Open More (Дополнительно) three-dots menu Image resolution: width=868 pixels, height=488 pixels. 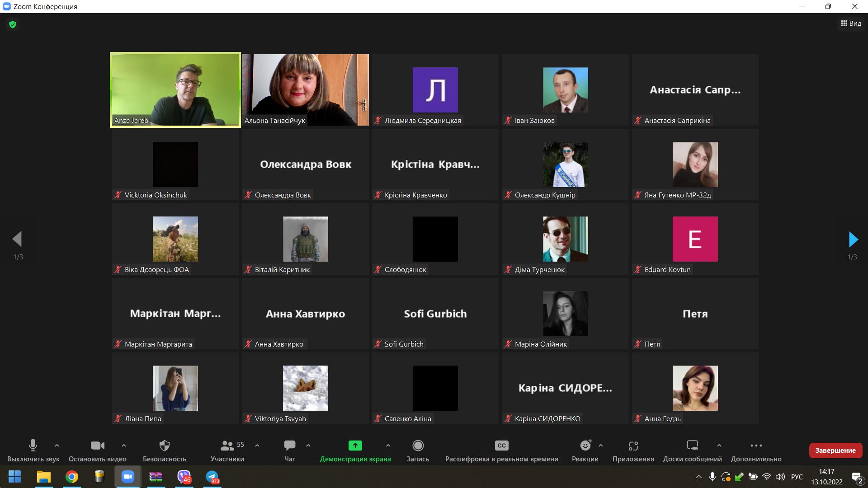point(756,446)
